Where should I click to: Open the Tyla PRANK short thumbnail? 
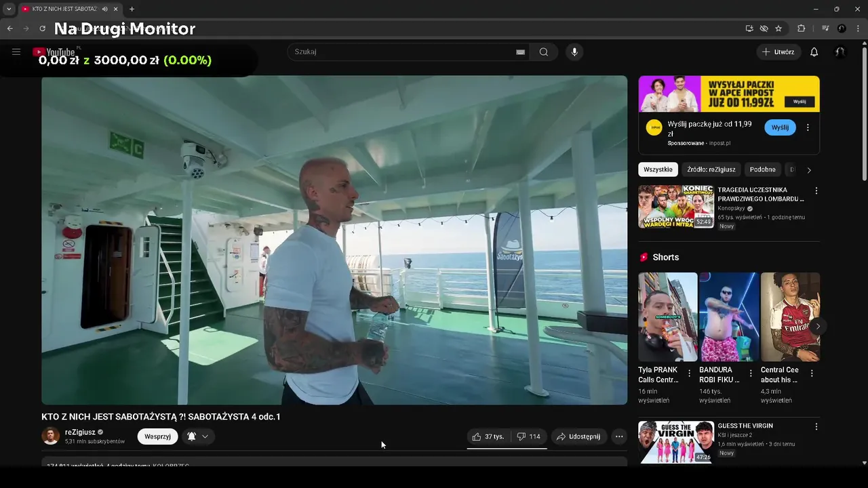tap(667, 317)
